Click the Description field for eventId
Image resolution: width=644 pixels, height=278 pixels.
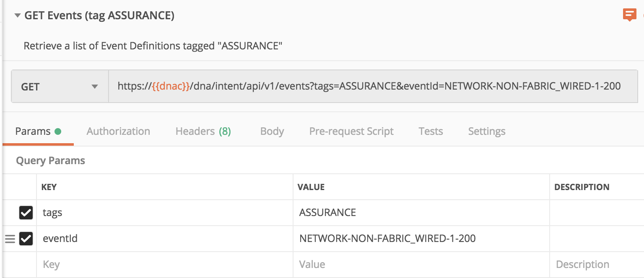click(x=595, y=239)
